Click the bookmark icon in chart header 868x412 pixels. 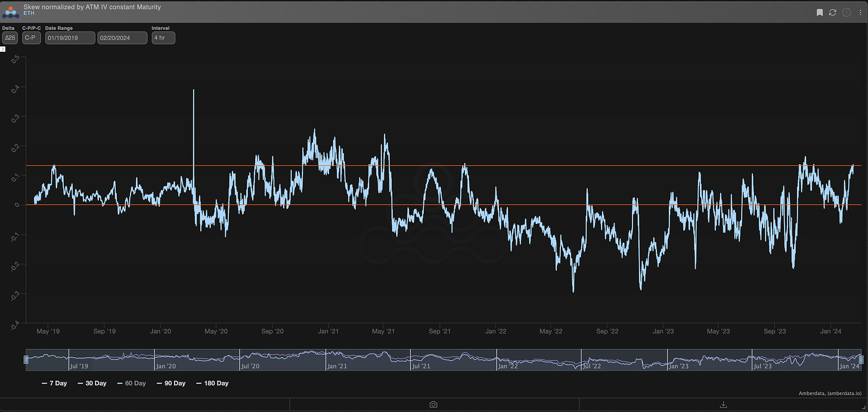pyautogui.click(x=820, y=12)
